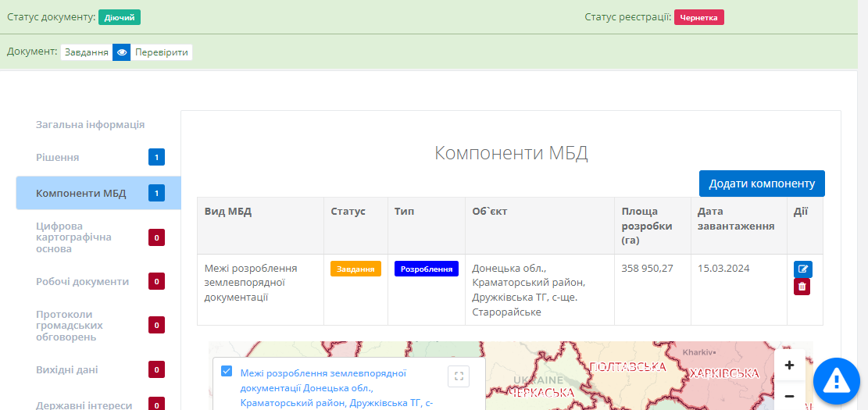Edit the МБД component row
This screenshot has height=410, width=868.
[x=802, y=269]
